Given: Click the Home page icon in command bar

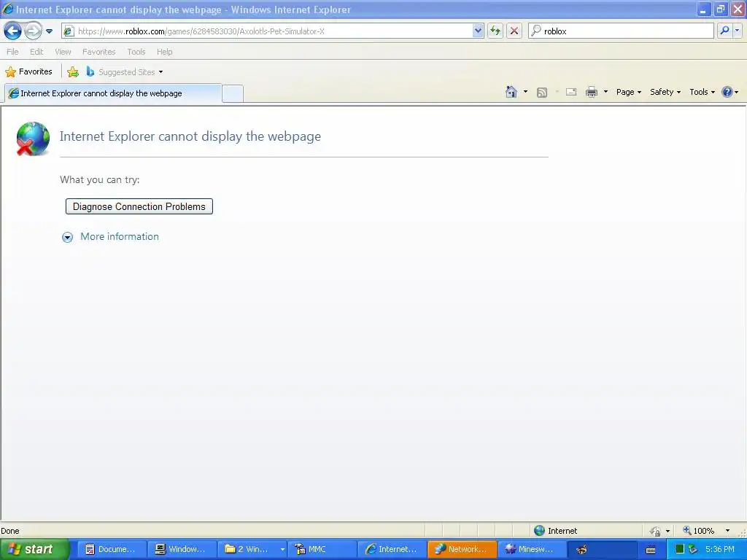Looking at the screenshot, I should 511,92.
